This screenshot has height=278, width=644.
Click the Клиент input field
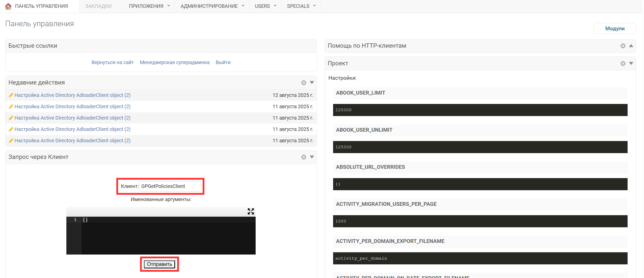[x=170, y=186]
